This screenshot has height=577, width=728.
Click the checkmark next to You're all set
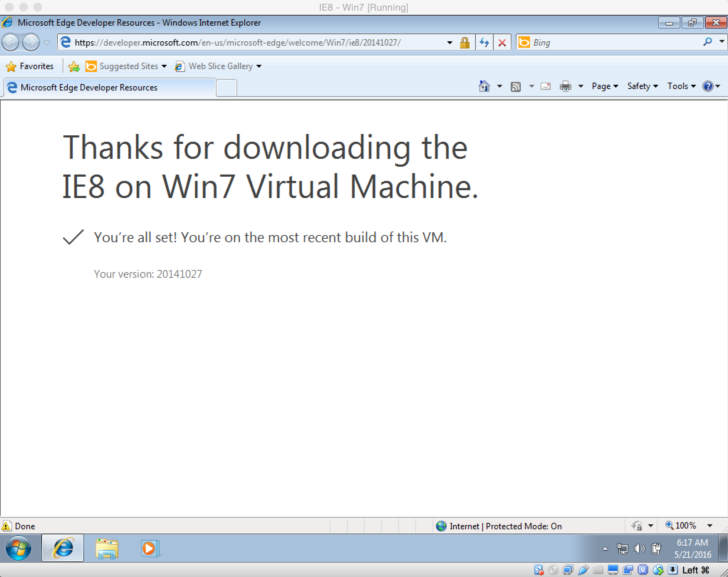point(73,237)
